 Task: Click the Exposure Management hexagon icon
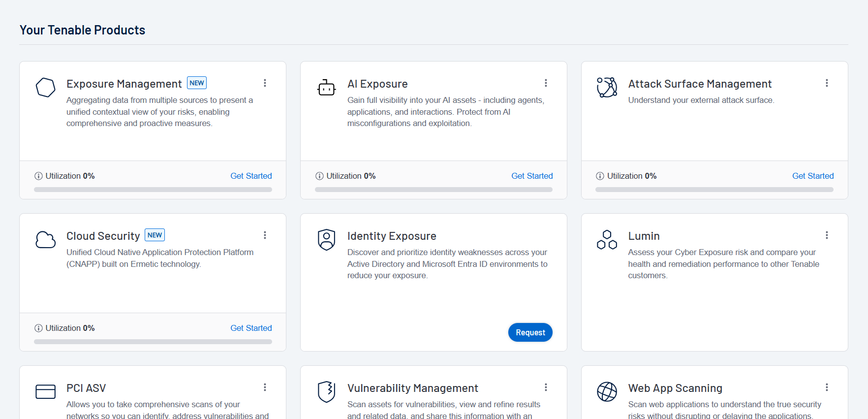(x=46, y=88)
